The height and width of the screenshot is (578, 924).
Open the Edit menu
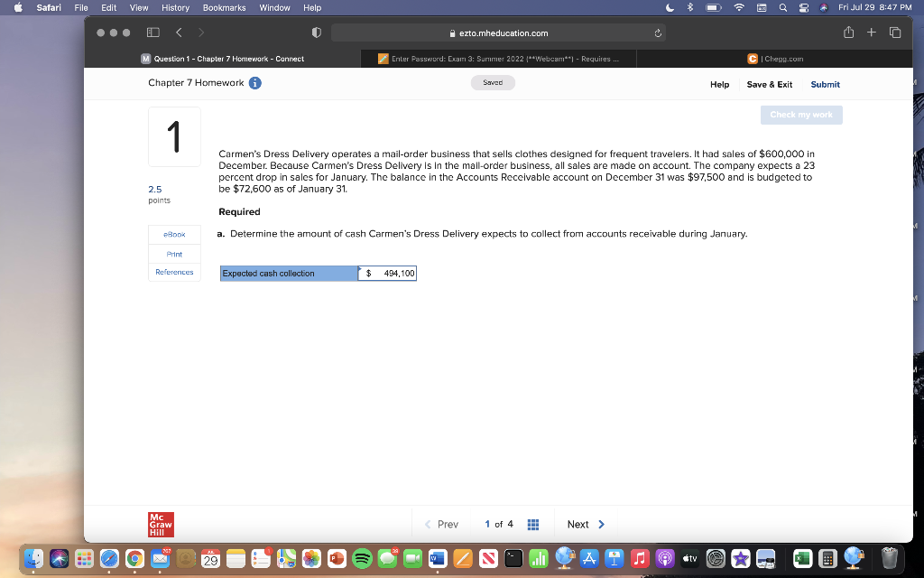click(108, 7)
